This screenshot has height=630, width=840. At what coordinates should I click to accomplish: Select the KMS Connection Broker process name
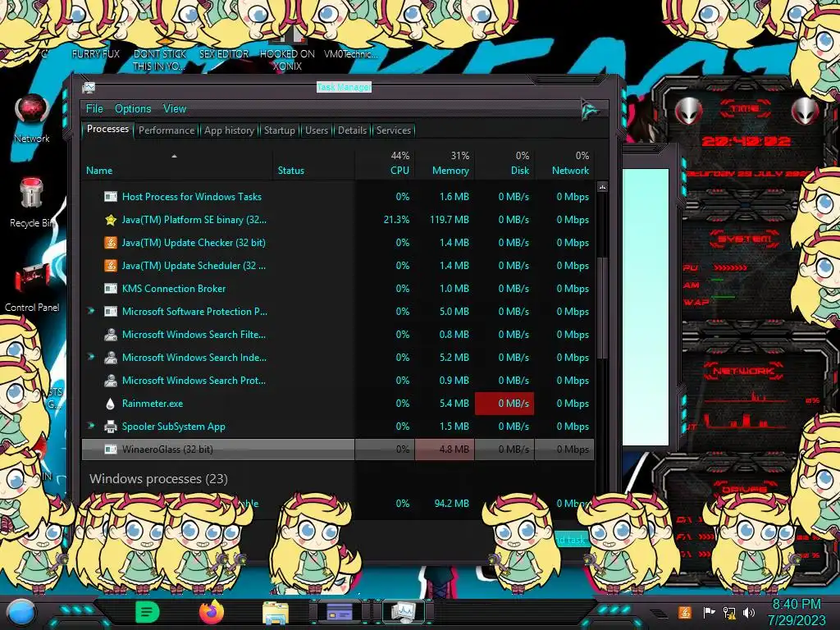[x=174, y=289]
